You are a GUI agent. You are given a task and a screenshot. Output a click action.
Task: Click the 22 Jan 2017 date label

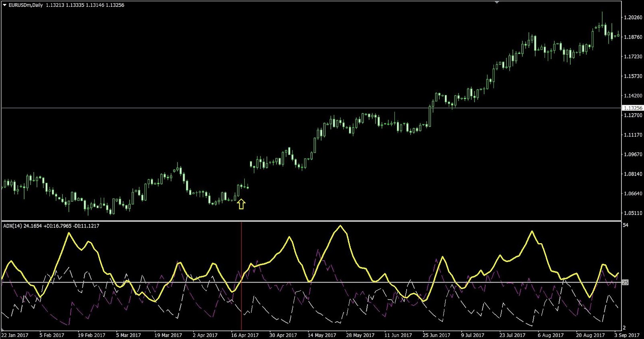pyautogui.click(x=15, y=335)
